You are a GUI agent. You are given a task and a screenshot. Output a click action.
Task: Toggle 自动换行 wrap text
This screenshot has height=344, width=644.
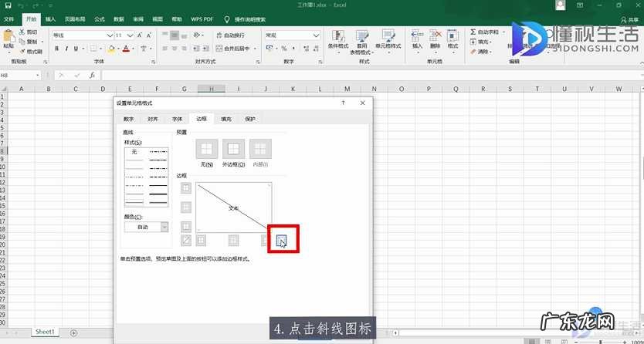(x=230, y=35)
